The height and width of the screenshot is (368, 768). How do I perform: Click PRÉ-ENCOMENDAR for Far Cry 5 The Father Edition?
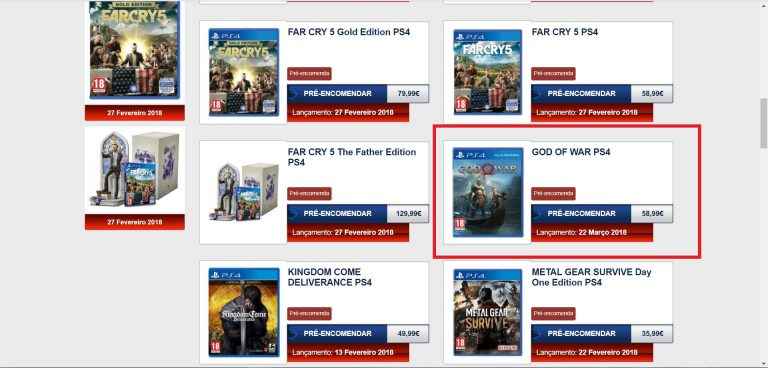point(337,214)
